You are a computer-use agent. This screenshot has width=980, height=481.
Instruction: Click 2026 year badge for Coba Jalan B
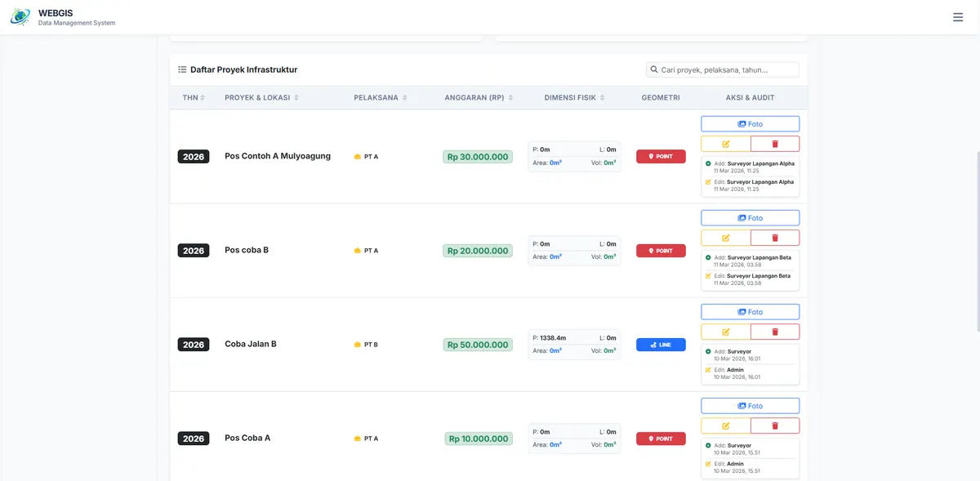click(194, 345)
